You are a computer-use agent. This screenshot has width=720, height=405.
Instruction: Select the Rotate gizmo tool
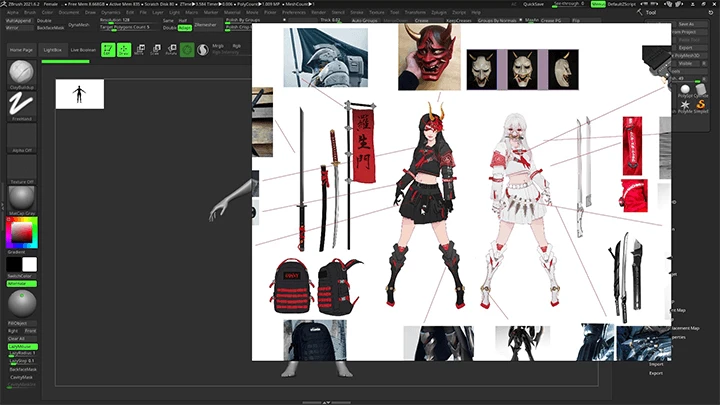point(171,50)
